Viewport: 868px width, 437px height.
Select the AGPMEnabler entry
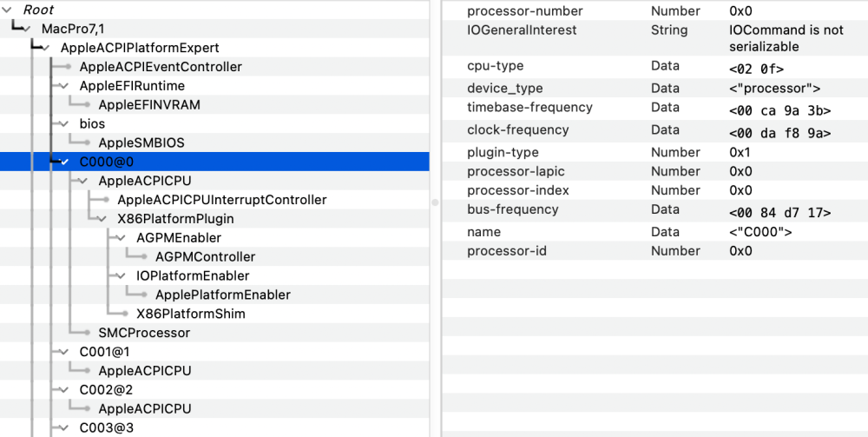(x=179, y=238)
